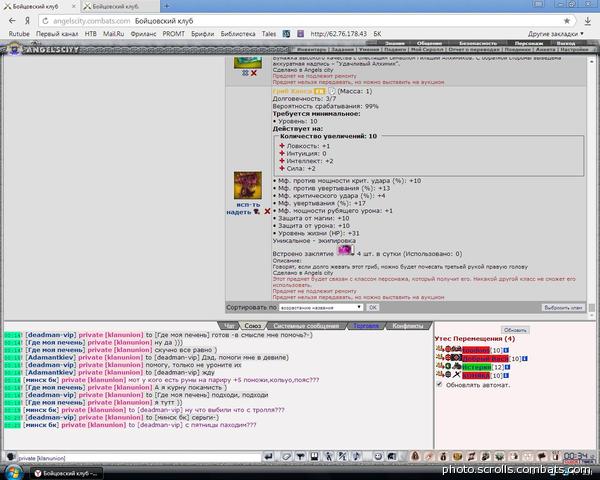The height and width of the screenshot is (480, 600).
Task: Click the address bar URL
Action: pyautogui.click(x=92, y=21)
